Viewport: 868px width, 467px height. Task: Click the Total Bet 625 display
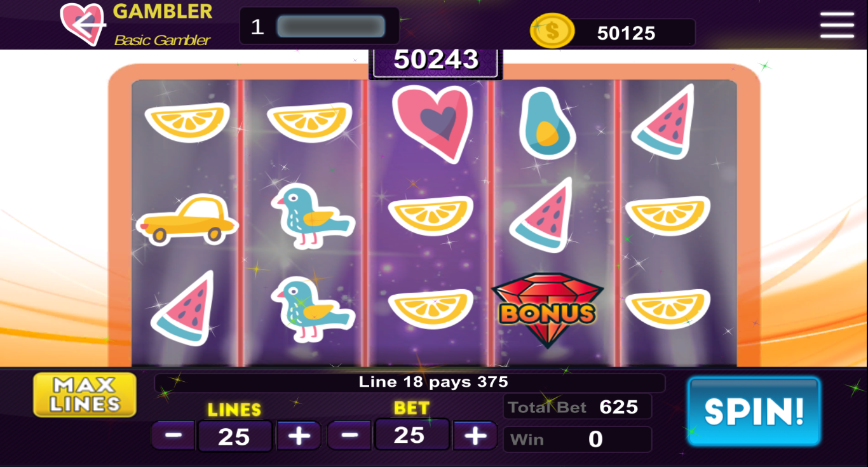[x=577, y=407]
